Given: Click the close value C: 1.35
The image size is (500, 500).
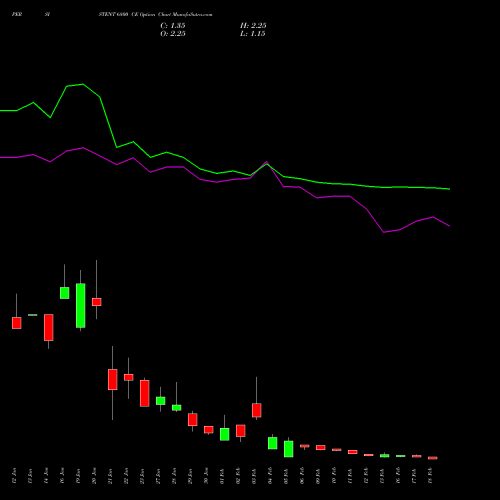Looking at the screenshot, I should pyautogui.click(x=173, y=26).
